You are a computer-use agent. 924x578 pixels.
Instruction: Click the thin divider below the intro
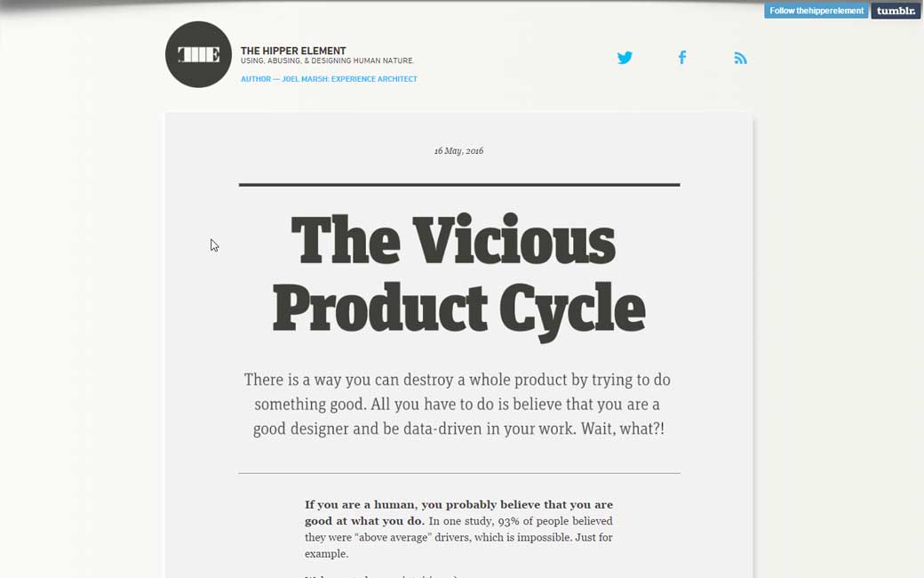[x=458, y=473]
